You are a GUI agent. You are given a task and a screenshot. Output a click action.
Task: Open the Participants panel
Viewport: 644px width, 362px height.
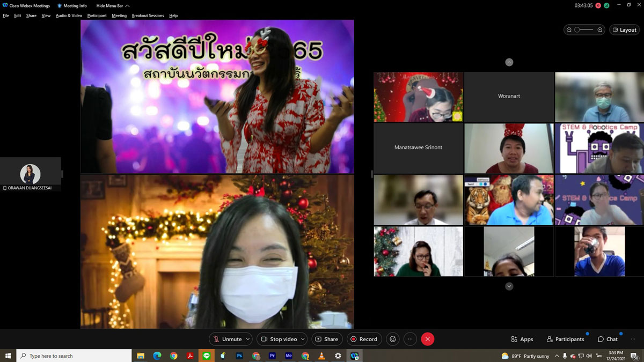coord(565,339)
